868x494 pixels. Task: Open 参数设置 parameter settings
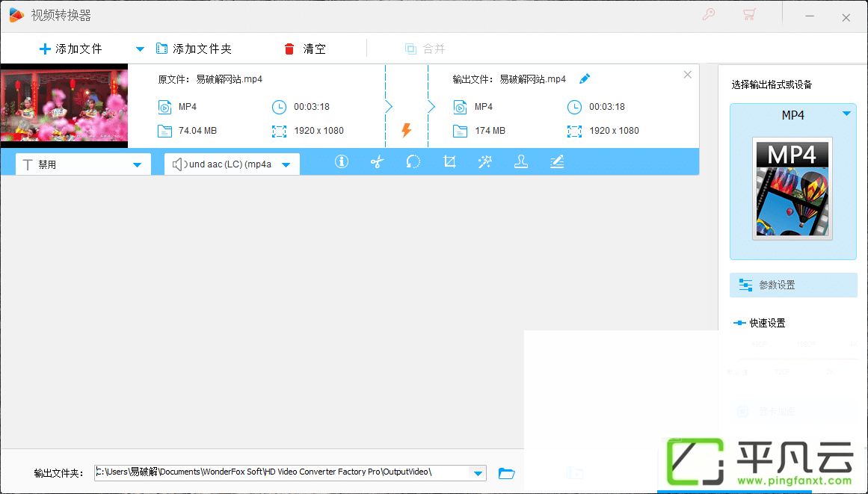pos(793,285)
